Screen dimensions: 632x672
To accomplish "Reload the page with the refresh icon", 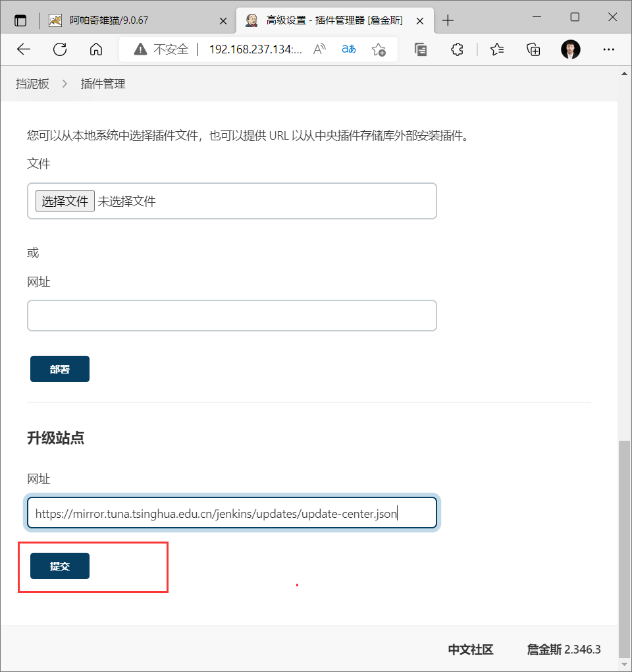I will 60,49.
